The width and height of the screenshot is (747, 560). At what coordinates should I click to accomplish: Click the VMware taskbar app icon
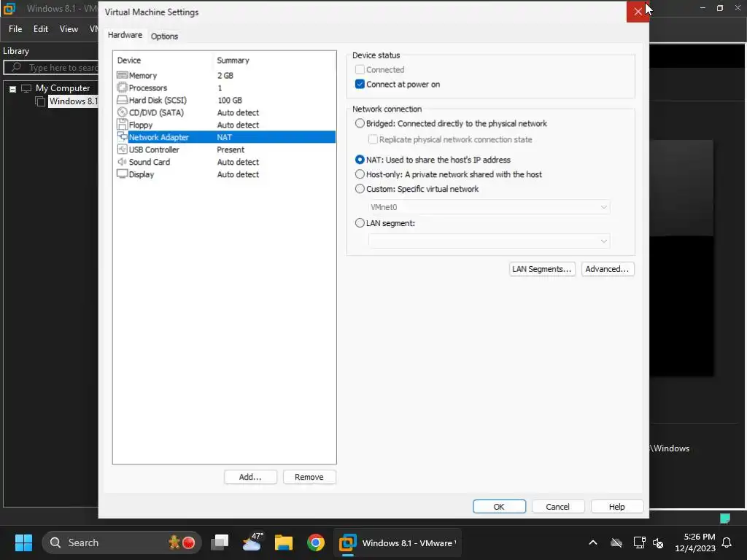tap(348, 542)
